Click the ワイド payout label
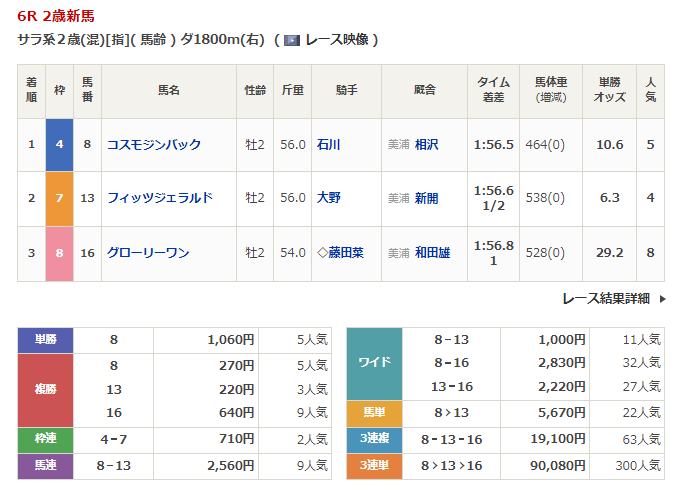The height and width of the screenshot is (489, 681). pos(373,362)
